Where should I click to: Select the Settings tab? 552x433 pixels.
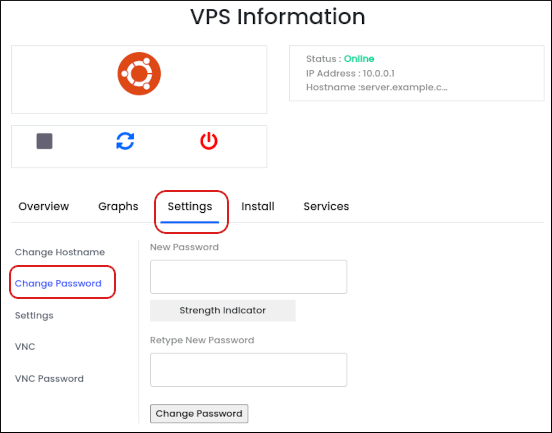coord(190,207)
